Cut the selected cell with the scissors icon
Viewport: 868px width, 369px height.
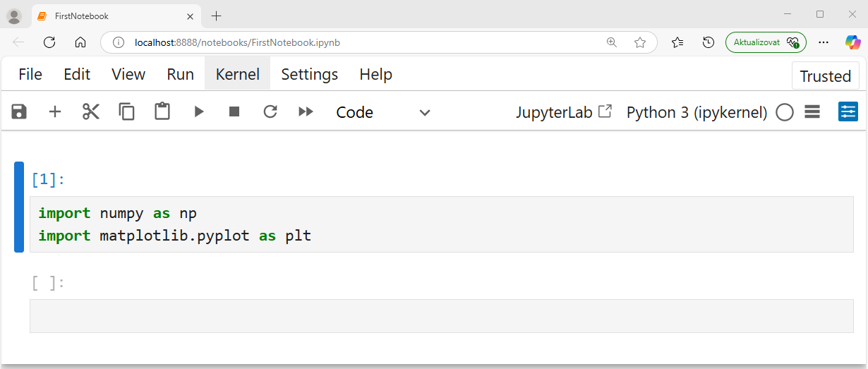click(91, 111)
